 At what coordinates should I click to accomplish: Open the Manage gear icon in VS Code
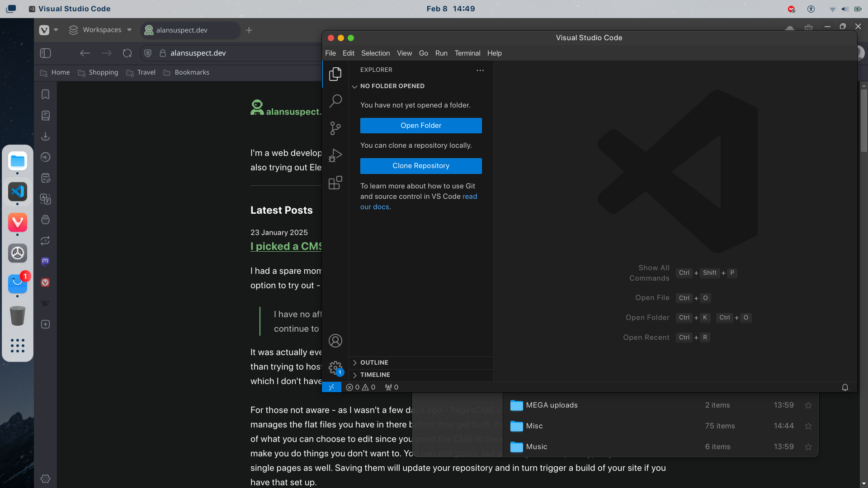pyautogui.click(x=335, y=368)
